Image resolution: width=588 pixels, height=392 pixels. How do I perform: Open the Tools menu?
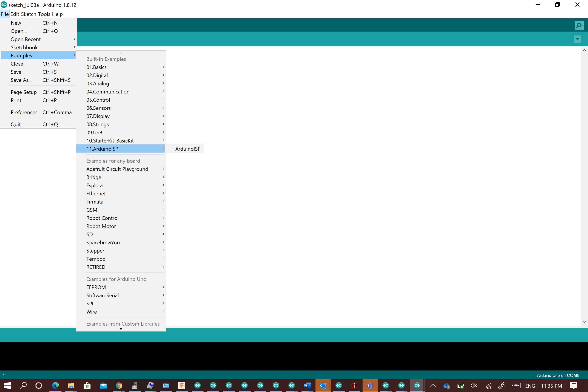[44, 14]
